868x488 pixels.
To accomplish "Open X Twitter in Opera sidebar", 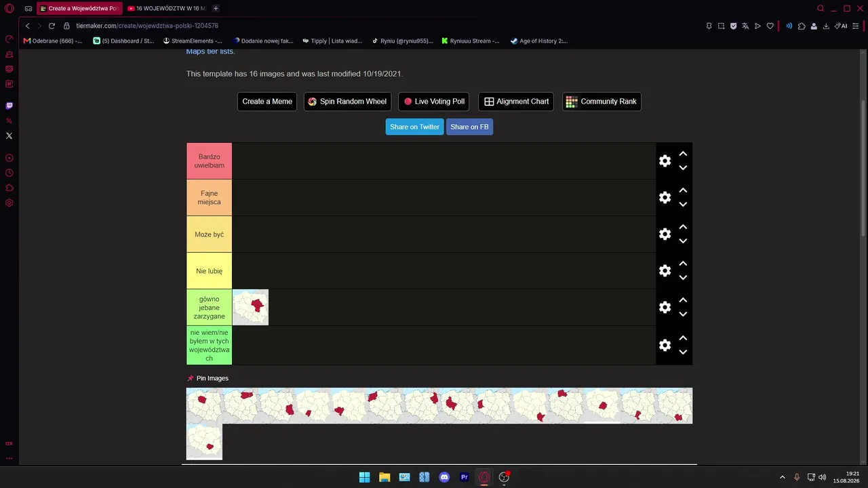I will pyautogui.click(x=9, y=136).
